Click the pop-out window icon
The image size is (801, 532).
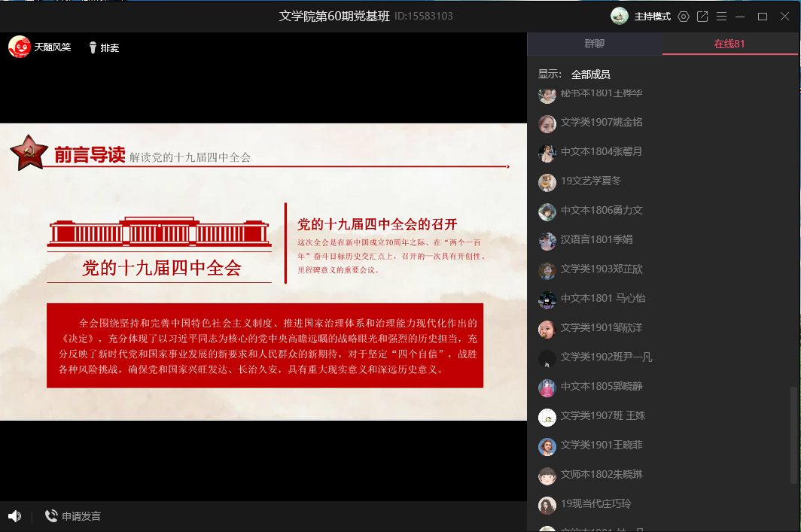[x=702, y=17]
